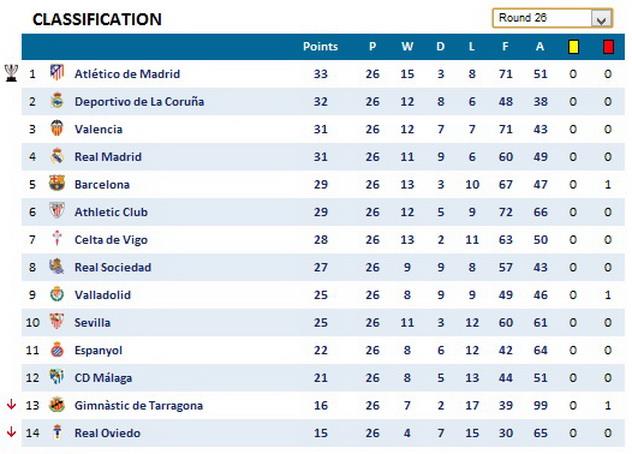
Task: Click the yellow card column header
Action: (573, 46)
